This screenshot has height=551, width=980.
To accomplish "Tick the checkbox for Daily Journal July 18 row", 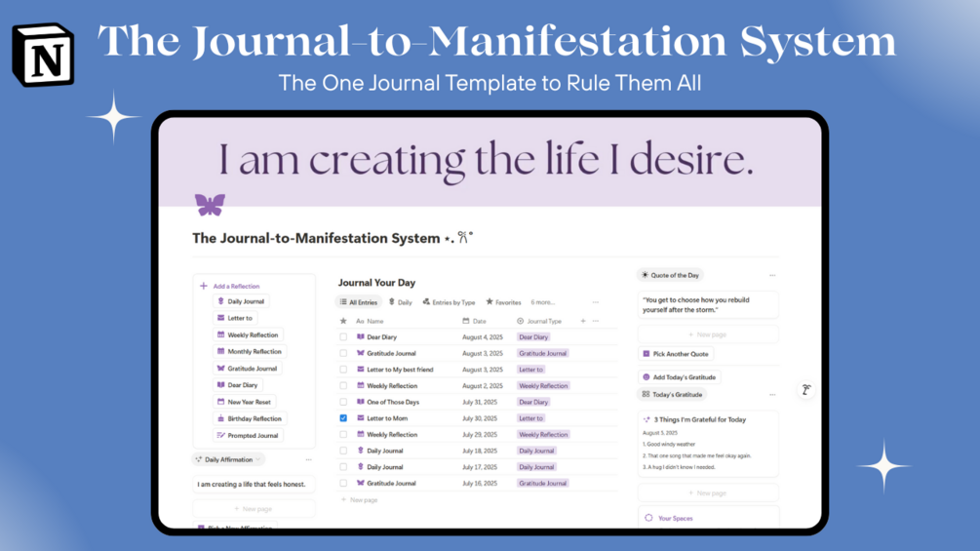I will (343, 452).
